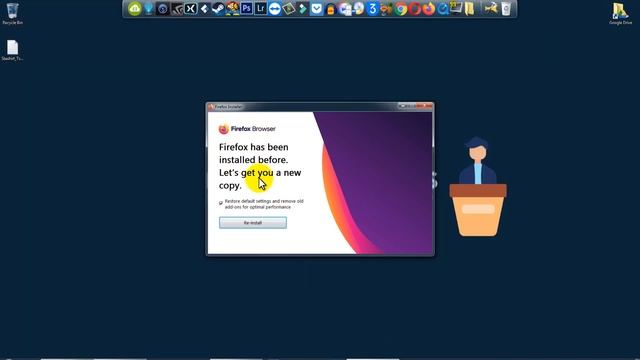Open the blue number 3 icon in dock
Viewport: 640px width, 360px height.
372,9
